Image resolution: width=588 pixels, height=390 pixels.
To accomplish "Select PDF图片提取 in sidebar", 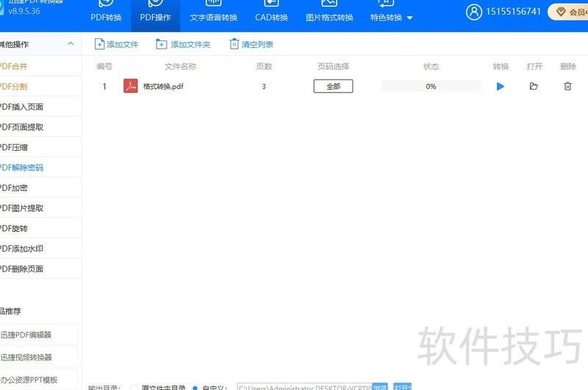I will [40, 208].
